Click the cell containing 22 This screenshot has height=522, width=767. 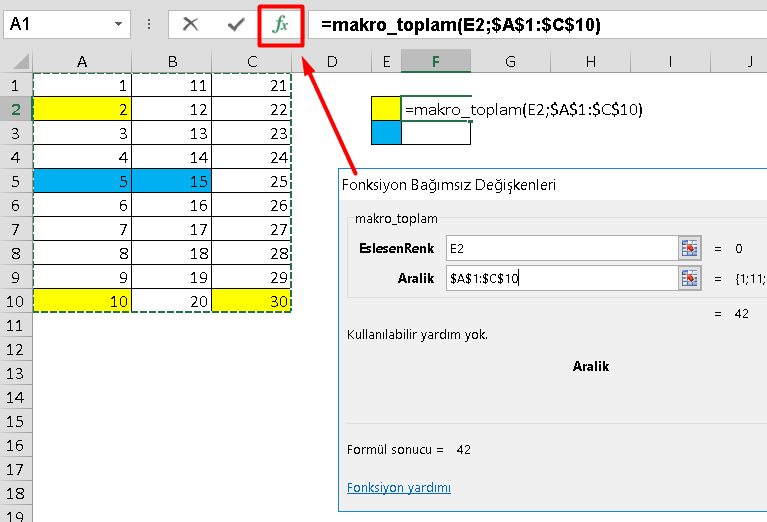point(252,109)
